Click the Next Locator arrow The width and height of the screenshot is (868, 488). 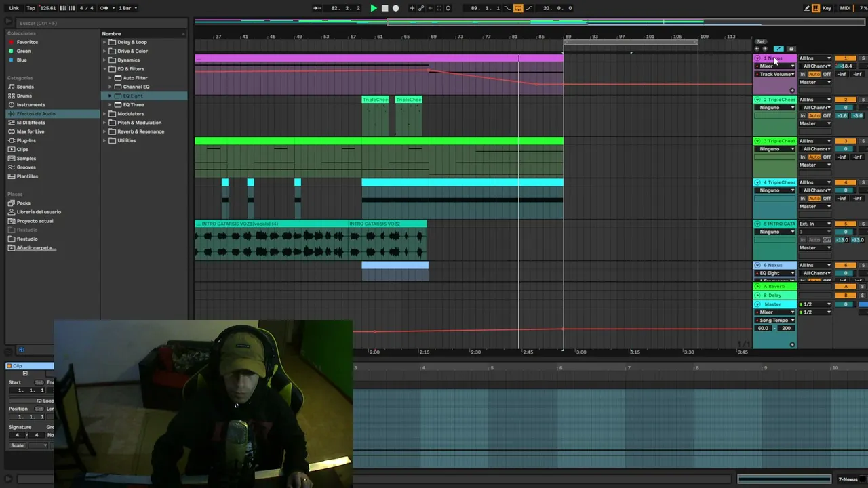tap(765, 49)
